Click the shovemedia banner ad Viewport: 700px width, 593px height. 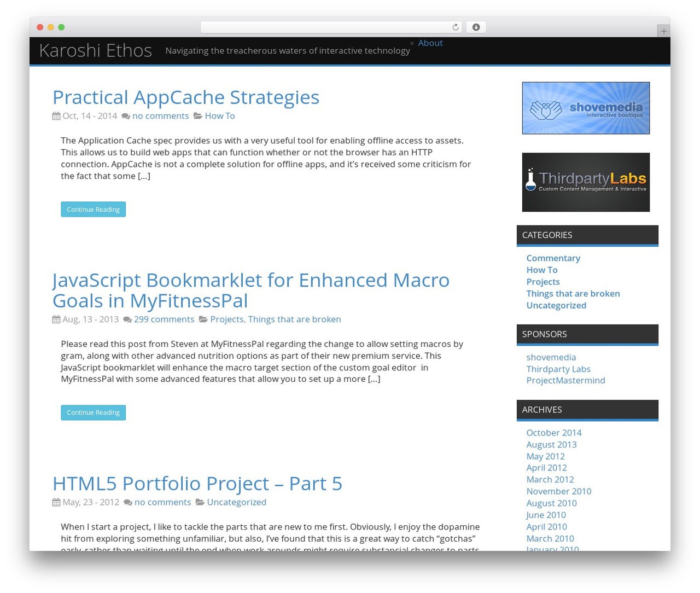coord(585,107)
